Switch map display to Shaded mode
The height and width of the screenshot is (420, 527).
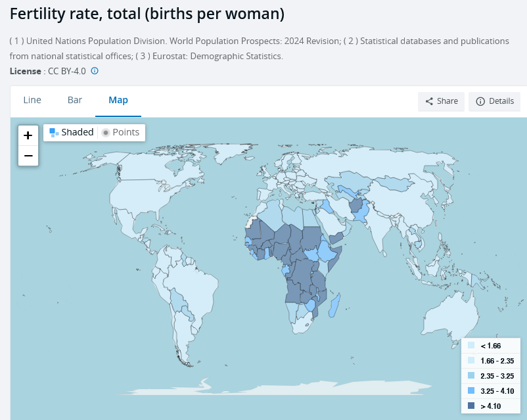pyautogui.click(x=71, y=132)
